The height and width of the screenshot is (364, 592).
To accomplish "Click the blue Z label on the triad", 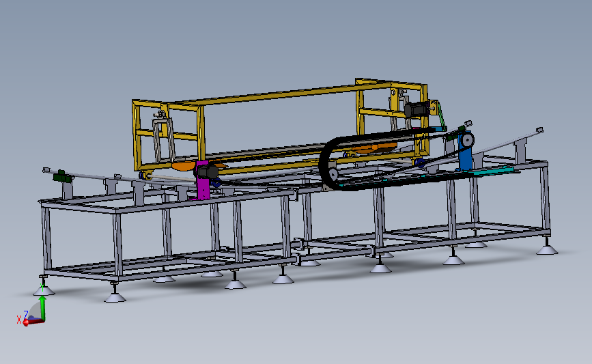I will click(x=26, y=314).
